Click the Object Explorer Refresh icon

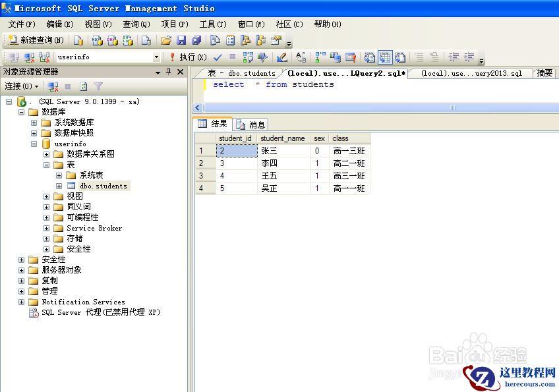[x=84, y=86]
